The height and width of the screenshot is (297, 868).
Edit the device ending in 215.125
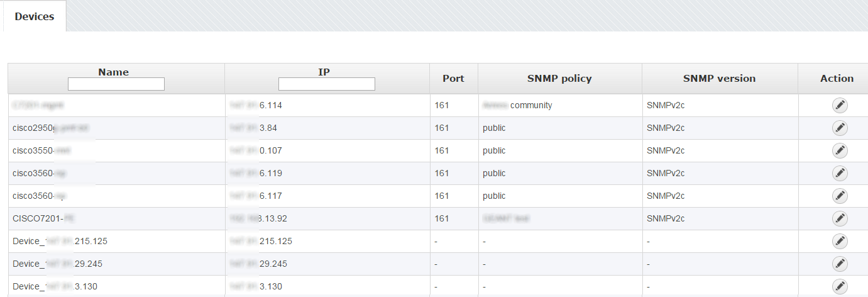[840, 242]
